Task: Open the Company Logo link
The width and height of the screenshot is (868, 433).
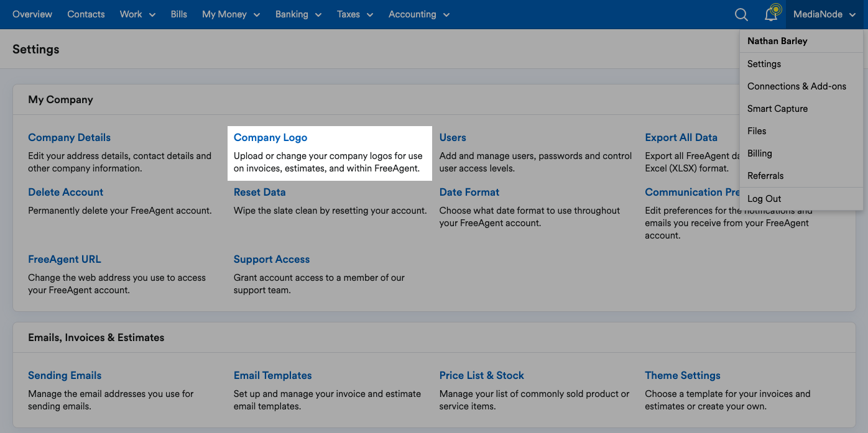Action: [270, 138]
